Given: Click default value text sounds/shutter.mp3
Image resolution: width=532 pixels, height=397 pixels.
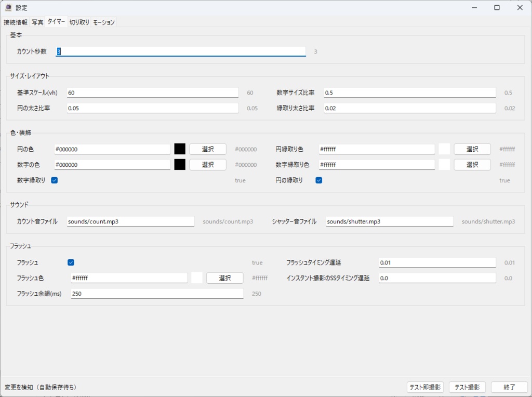Looking at the screenshot, I should [x=488, y=221].
